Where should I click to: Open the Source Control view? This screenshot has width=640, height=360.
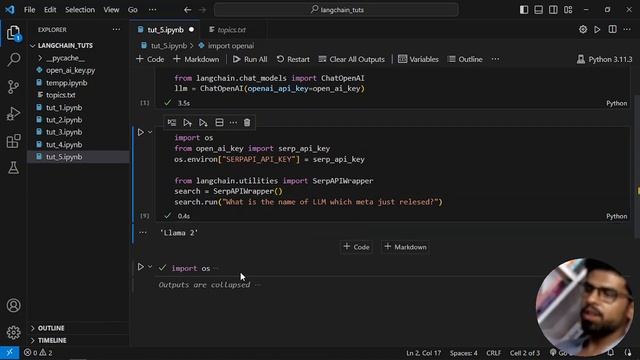tap(13, 87)
